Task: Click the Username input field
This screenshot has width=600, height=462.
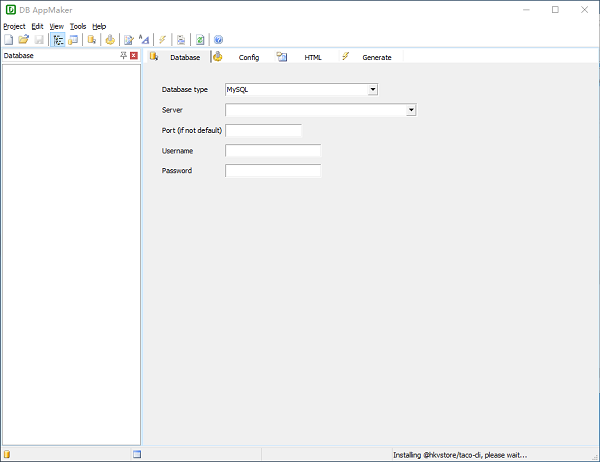Action: click(x=273, y=151)
